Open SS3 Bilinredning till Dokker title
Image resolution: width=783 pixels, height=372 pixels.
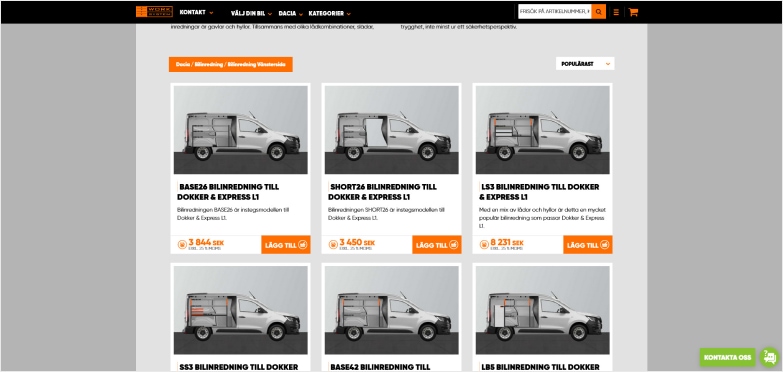(238, 367)
